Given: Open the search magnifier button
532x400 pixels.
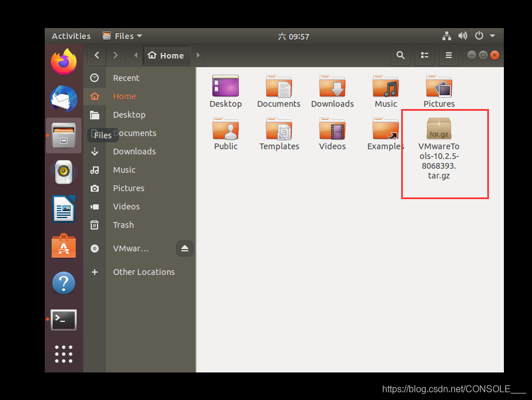Looking at the screenshot, I should (x=401, y=55).
